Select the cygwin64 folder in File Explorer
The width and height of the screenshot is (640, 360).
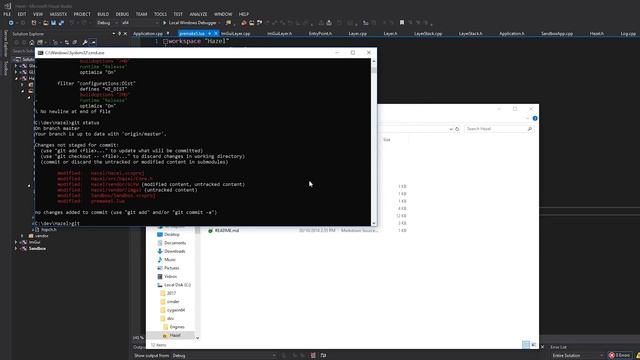(176, 310)
